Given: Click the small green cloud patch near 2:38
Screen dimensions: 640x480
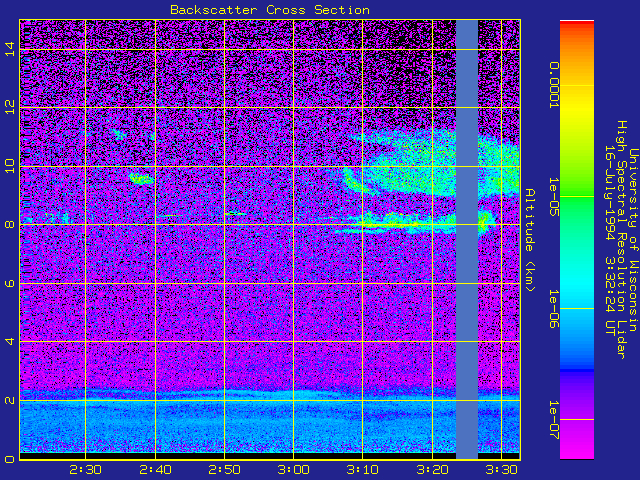Looking at the screenshot, I should (x=142, y=178).
